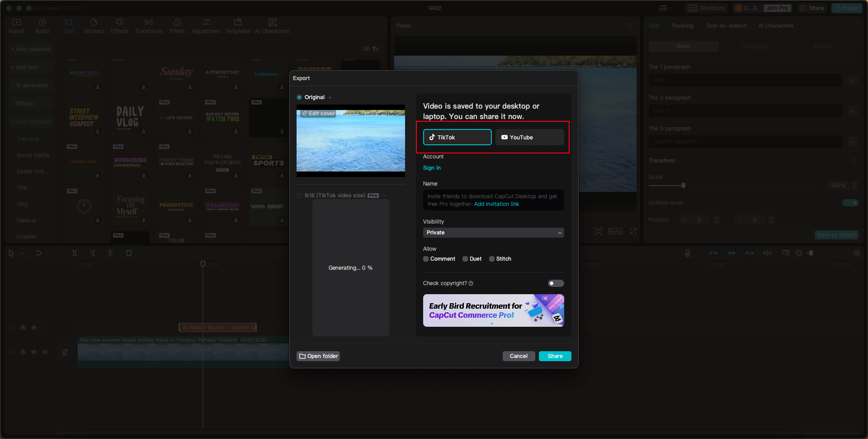The image size is (868, 439).
Task: Show copyright check help info
Action: pos(471,283)
